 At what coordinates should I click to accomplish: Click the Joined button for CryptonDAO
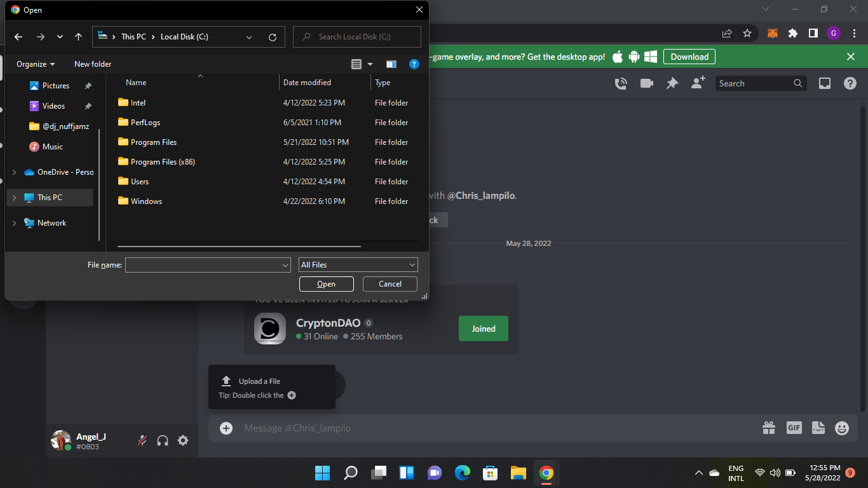484,329
